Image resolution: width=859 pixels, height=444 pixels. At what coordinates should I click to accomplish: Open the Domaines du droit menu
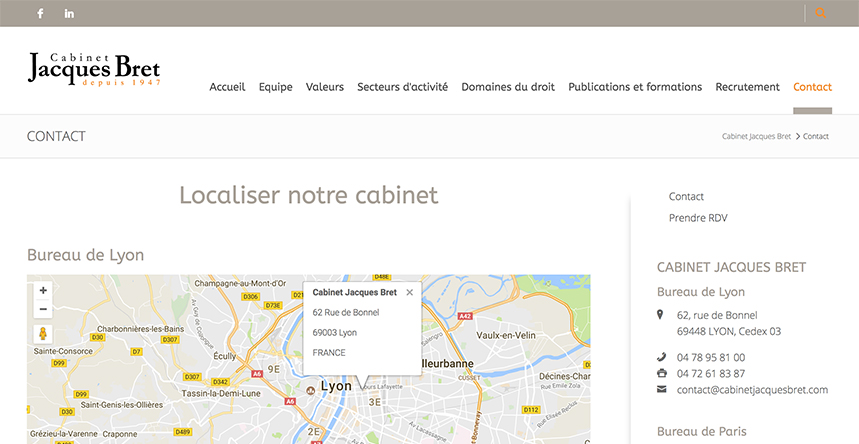(x=508, y=87)
